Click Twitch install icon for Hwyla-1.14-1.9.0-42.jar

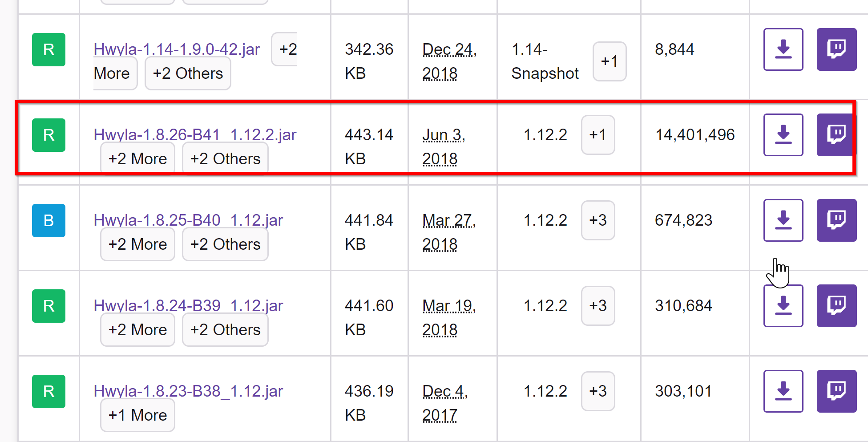point(836,49)
